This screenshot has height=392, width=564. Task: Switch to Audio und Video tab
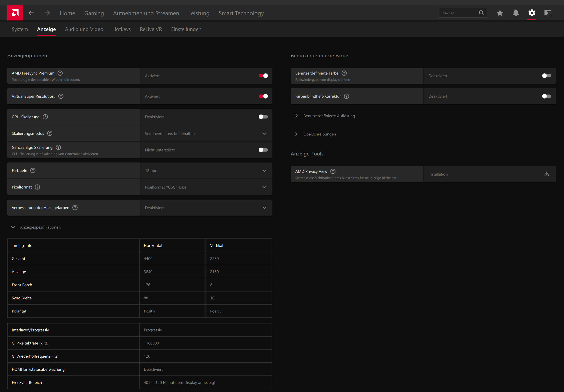pyautogui.click(x=84, y=29)
